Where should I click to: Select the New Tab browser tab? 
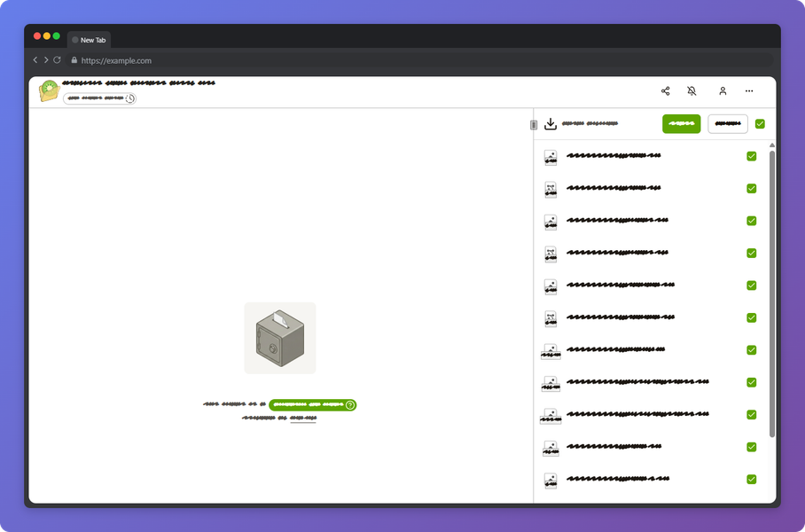(x=89, y=40)
